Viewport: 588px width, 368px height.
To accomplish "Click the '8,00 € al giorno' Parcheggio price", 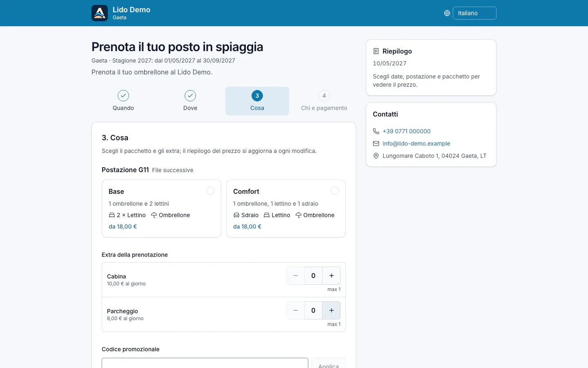I will pos(125,319).
